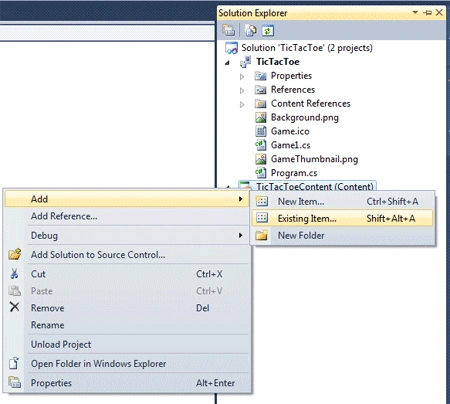Screen dimensions: 450x404
Task: Close the Solution Explorer panel
Action: (x=439, y=13)
